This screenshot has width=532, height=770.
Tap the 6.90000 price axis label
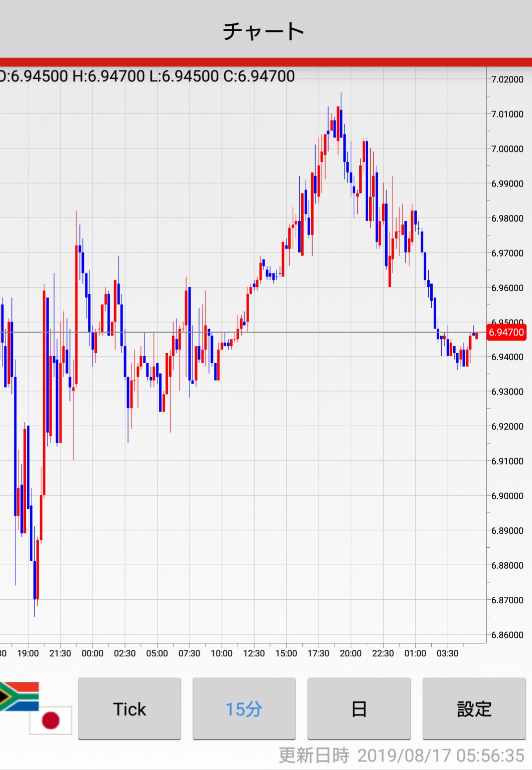(507, 496)
